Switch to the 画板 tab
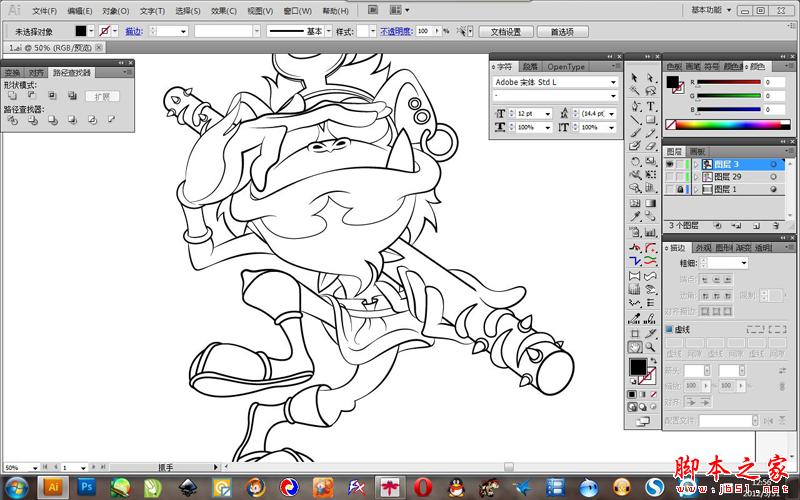 click(697, 152)
